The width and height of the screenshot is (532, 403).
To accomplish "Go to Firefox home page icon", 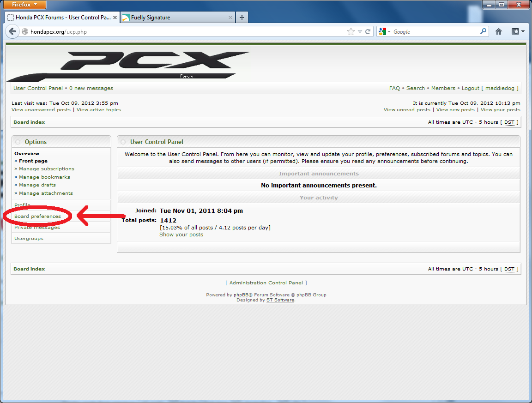I will coord(499,32).
